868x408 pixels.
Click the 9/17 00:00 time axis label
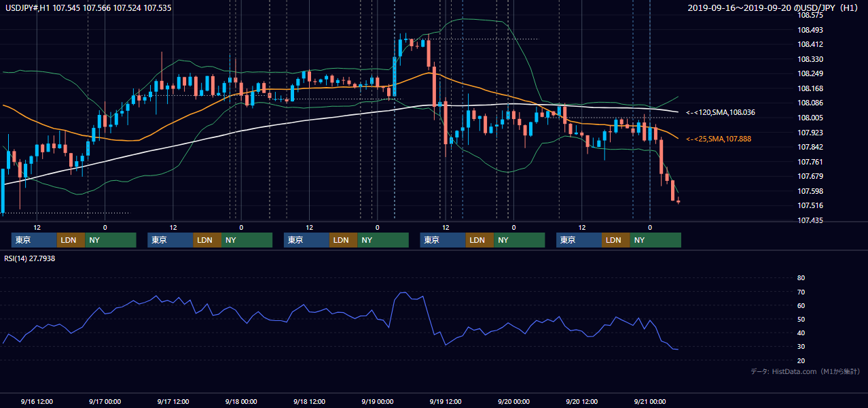tap(105, 401)
